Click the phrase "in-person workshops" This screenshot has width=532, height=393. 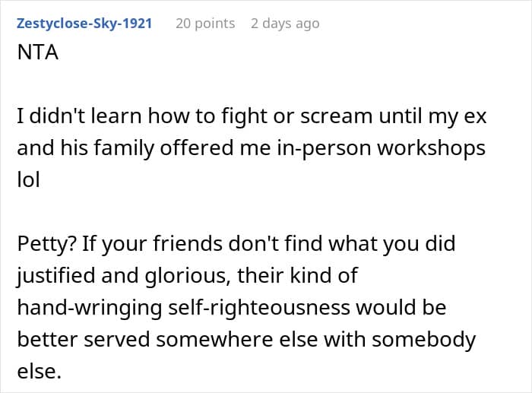coord(381,148)
